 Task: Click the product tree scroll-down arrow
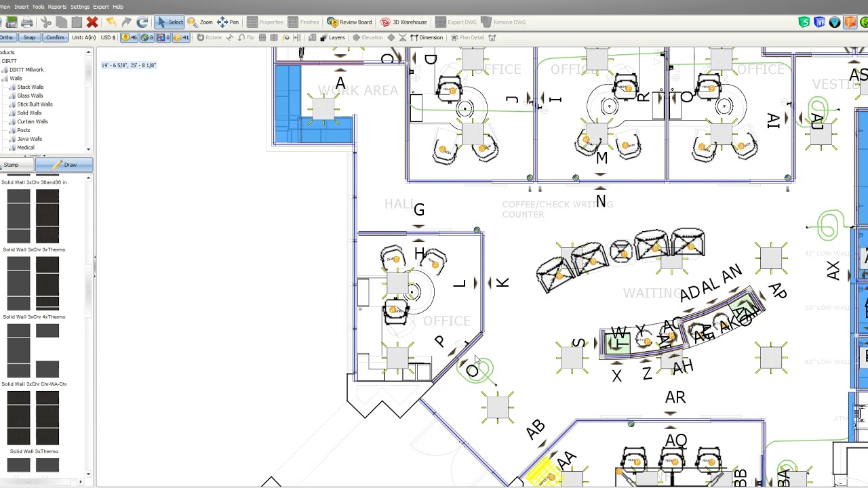88,149
